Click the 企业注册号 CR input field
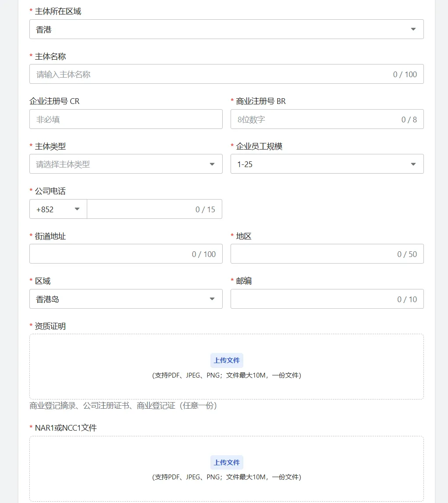 click(126, 119)
